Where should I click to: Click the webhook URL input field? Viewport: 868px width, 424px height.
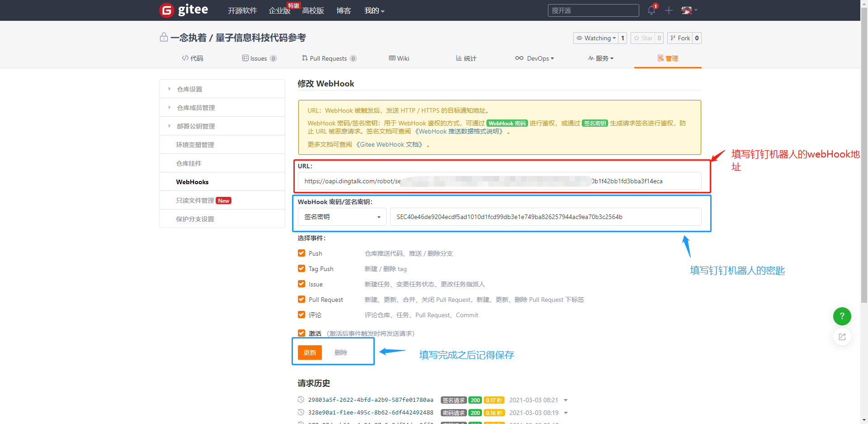[500, 181]
